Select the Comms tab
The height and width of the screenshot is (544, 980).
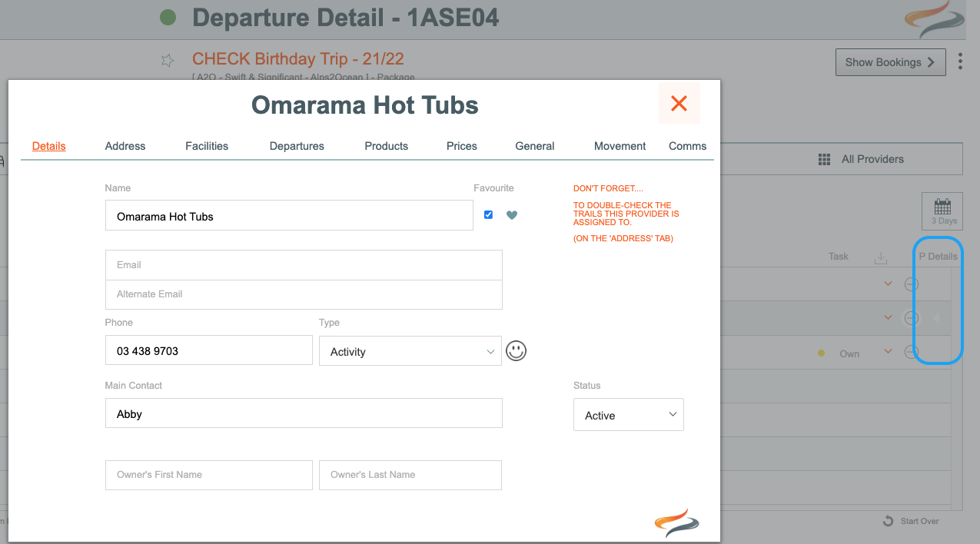coord(688,146)
